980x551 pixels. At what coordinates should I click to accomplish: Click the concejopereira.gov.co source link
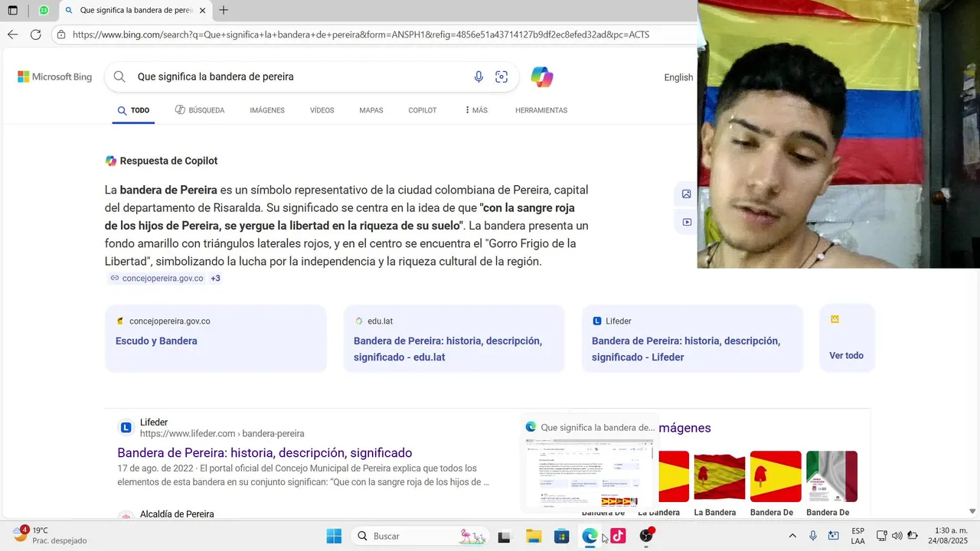(157, 279)
